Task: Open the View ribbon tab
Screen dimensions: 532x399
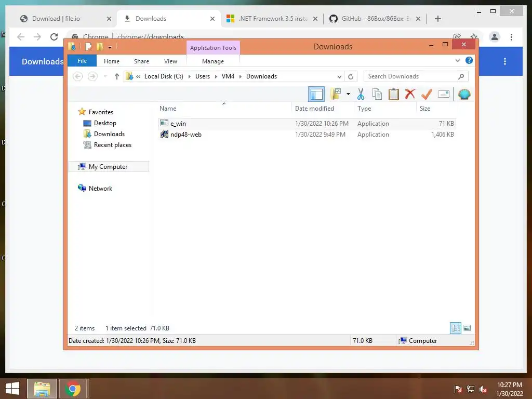Action: pyautogui.click(x=170, y=61)
